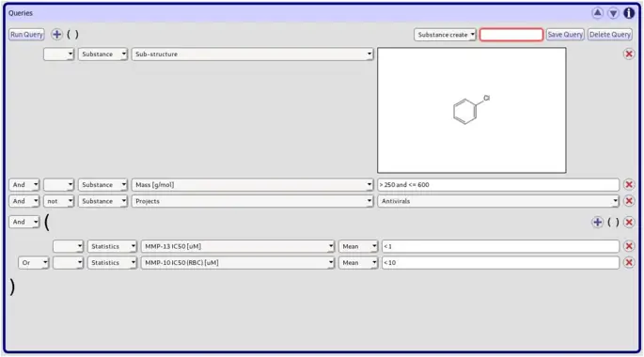This screenshot has height=357, width=644.
Task: Click the Delete Query button
Action: (610, 35)
